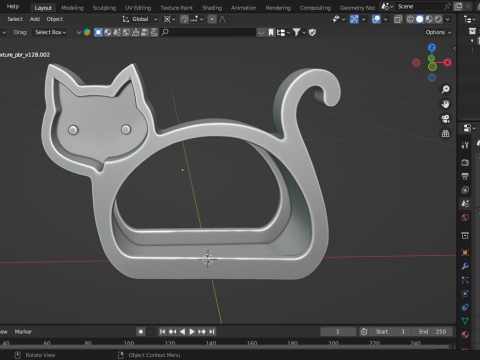480x360 pixels.
Task: Open the Render properties tab icon
Action: tap(465, 162)
